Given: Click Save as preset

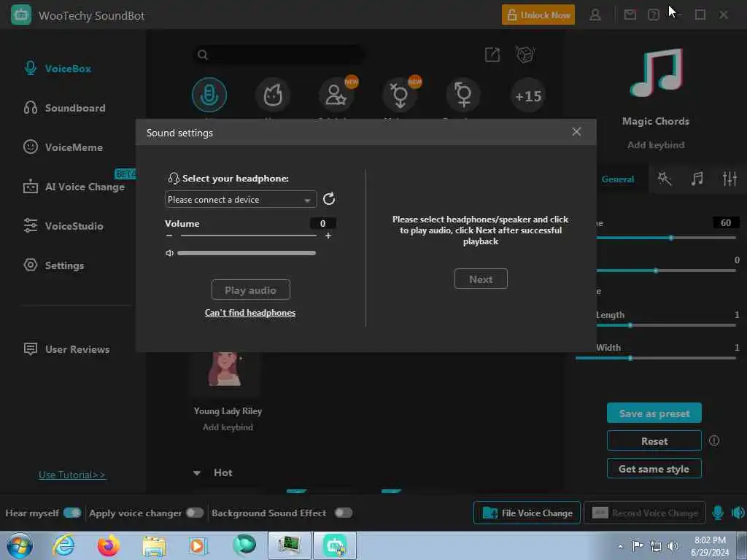Looking at the screenshot, I should click(x=654, y=413).
